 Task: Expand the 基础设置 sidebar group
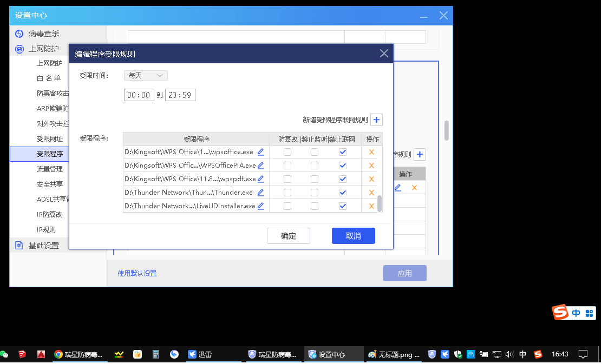[x=44, y=246]
